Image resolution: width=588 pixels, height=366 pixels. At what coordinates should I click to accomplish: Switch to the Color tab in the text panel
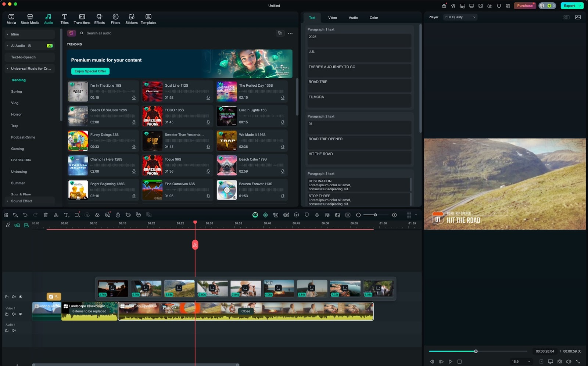coord(373,17)
